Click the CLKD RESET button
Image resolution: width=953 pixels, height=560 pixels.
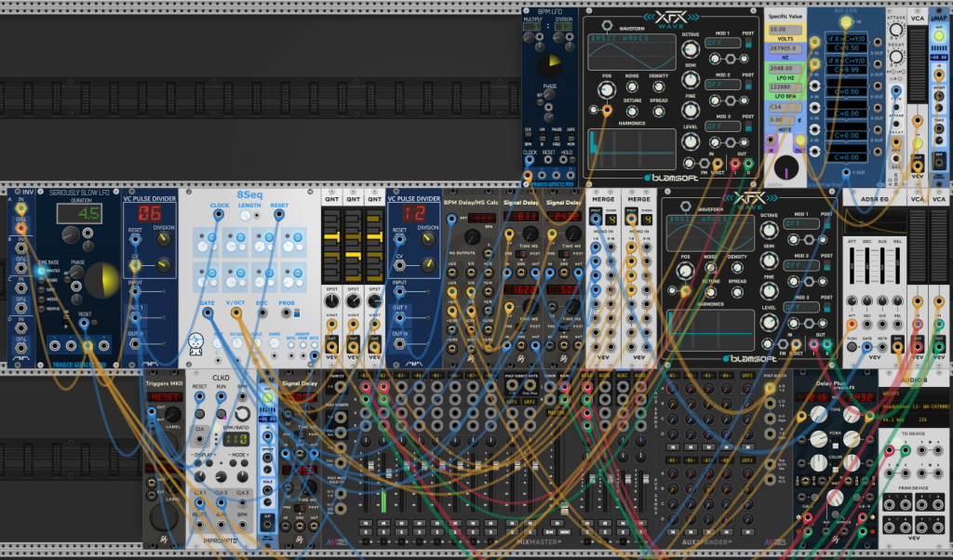point(200,414)
